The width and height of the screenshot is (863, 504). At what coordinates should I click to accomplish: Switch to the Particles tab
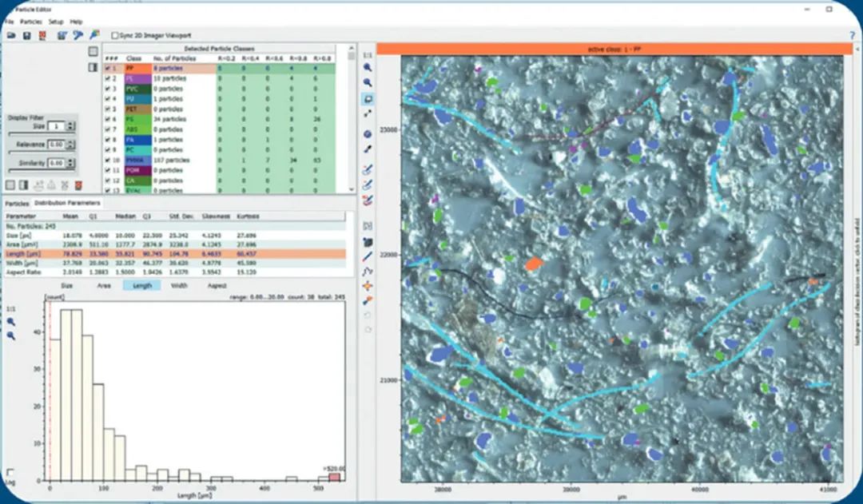(17, 204)
